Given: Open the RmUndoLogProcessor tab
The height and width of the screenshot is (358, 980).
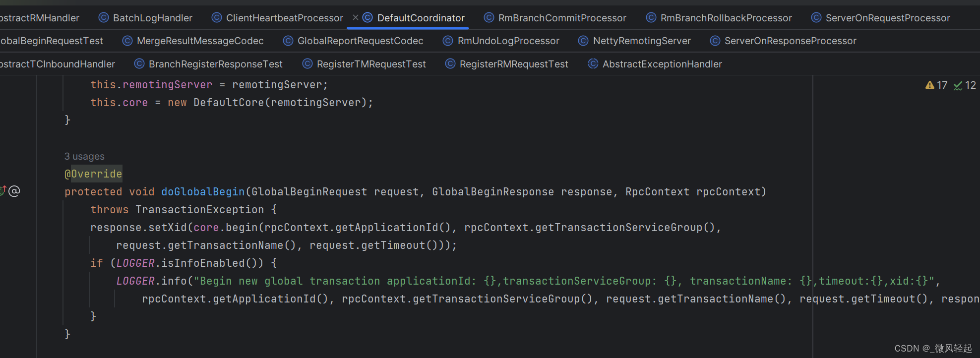Looking at the screenshot, I should click(x=501, y=41).
